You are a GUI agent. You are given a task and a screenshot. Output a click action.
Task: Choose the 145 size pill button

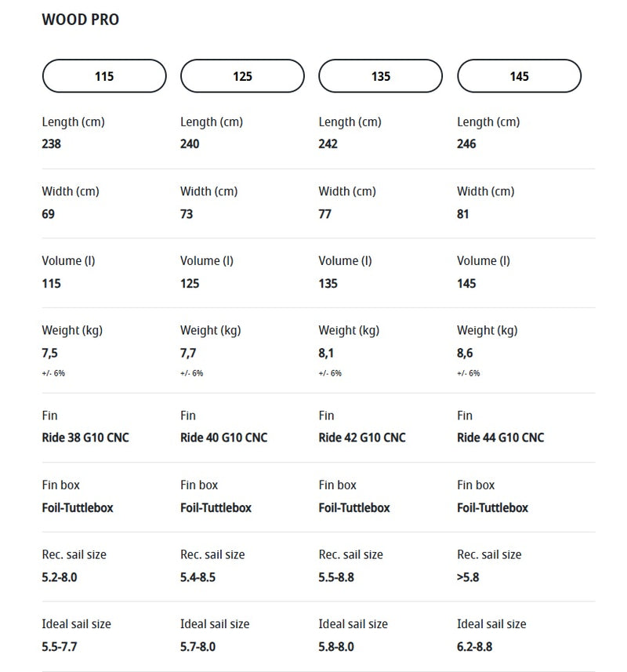[x=519, y=76]
